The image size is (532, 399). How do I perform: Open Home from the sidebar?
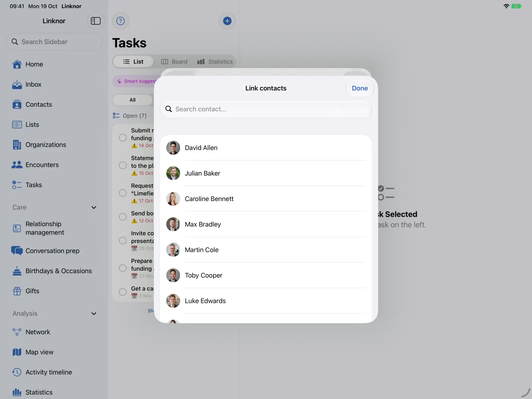[54, 64]
